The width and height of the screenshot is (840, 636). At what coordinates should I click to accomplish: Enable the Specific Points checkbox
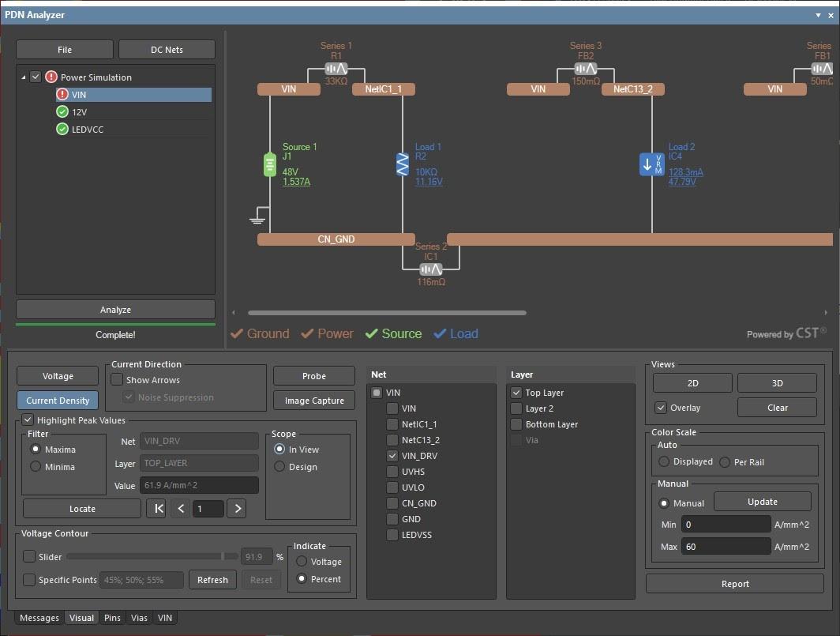(x=29, y=580)
